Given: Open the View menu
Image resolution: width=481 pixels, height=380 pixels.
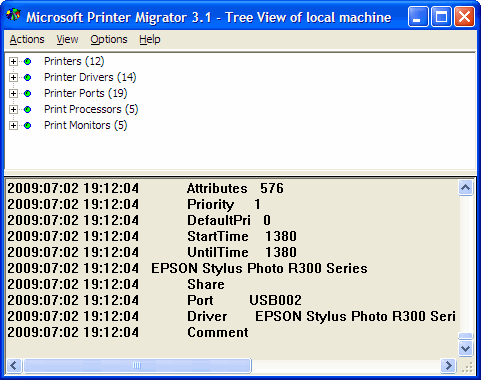Looking at the screenshot, I should (67, 39).
